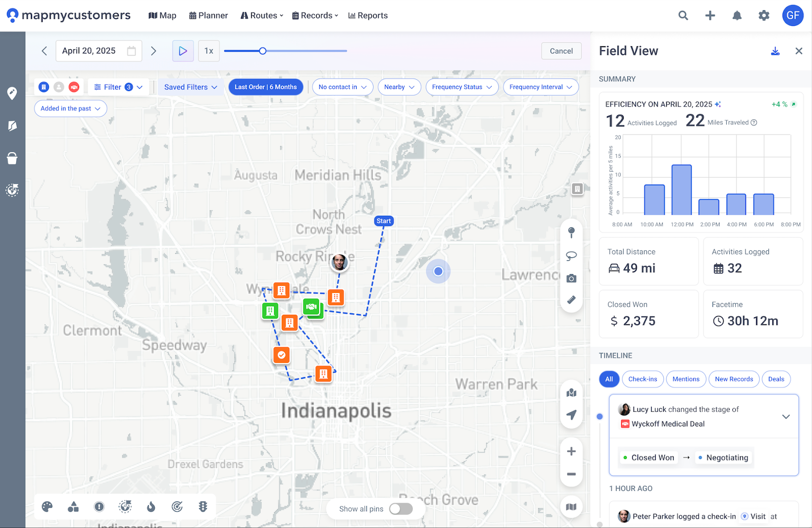This screenshot has width=812, height=528.
Task: Click the territory shape icon in left sidebar
Action: pos(12,126)
